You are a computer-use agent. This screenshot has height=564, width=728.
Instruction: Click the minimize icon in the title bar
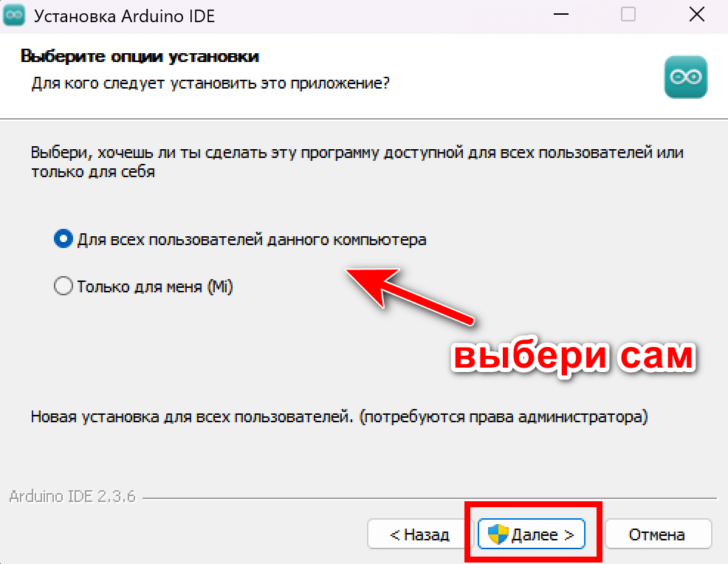pyautogui.click(x=562, y=14)
